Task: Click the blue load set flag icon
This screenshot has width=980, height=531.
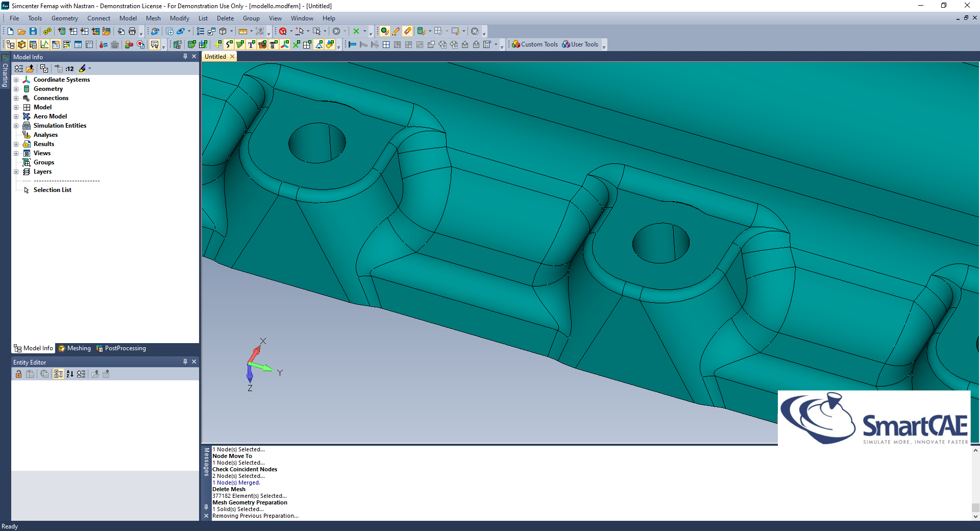Action: pyautogui.click(x=352, y=44)
